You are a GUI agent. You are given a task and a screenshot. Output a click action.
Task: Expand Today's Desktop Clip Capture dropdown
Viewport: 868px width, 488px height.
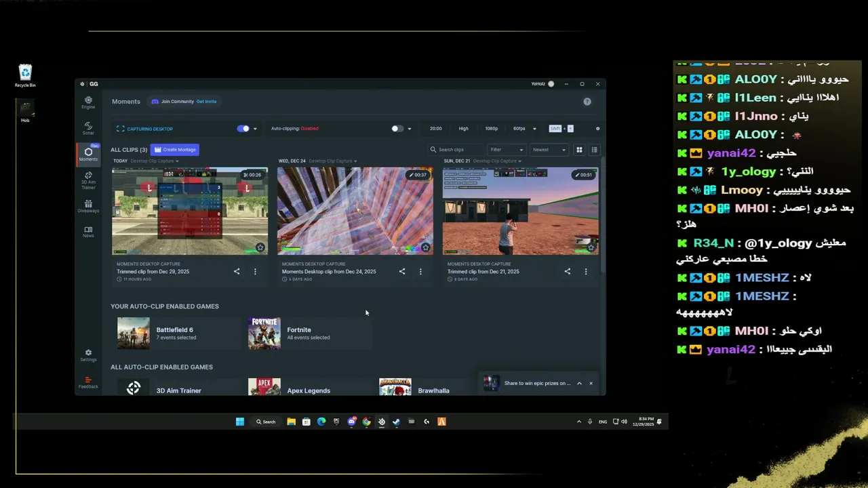[154, 161]
